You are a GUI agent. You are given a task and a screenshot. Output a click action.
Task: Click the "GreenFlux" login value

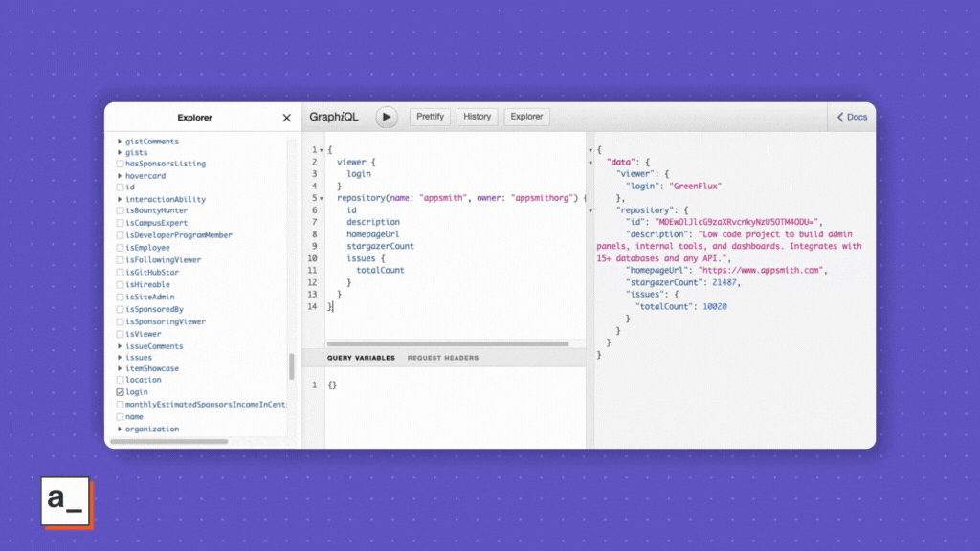[x=696, y=187]
